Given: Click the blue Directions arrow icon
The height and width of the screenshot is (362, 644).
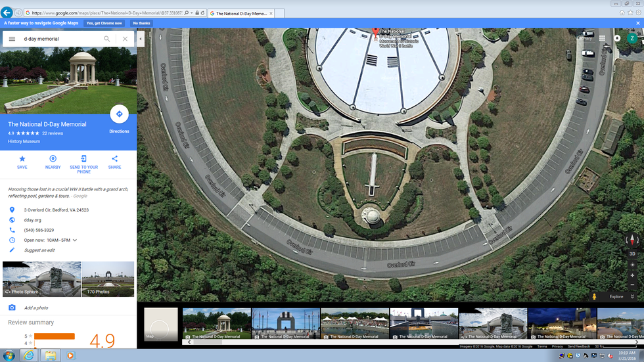Looking at the screenshot, I should [119, 114].
